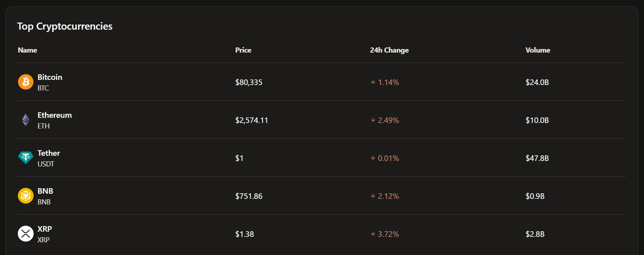
Task: Click the orange Bitcoin logo icon
Action: click(x=26, y=82)
